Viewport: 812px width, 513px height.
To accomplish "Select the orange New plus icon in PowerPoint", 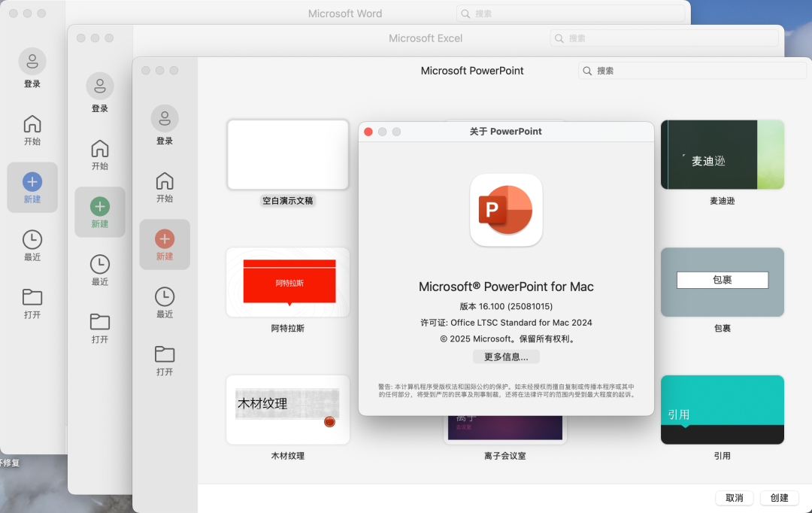I will [165, 239].
